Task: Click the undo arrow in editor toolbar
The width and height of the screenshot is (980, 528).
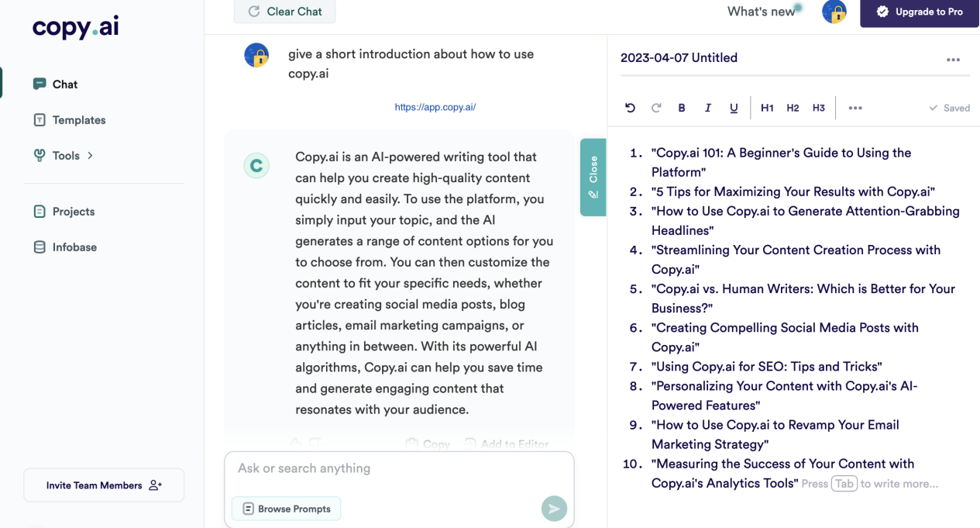Action: point(630,108)
